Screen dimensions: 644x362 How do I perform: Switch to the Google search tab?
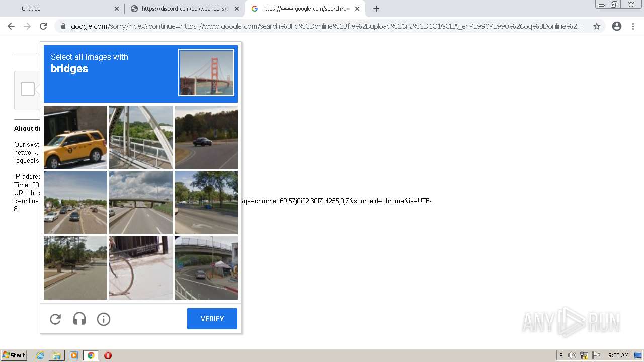pyautogui.click(x=305, y=9)
